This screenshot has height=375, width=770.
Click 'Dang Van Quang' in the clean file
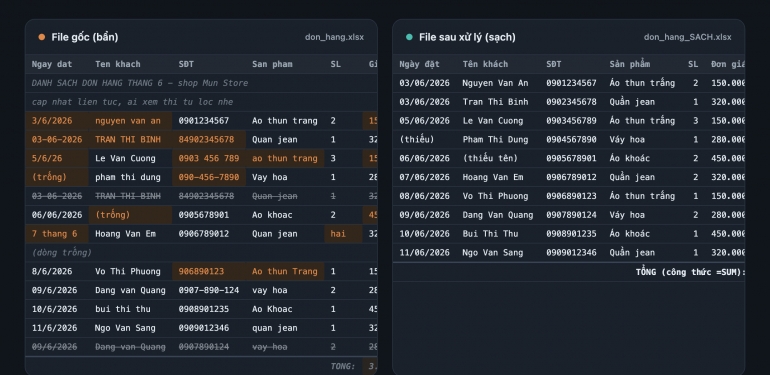tap(497, 215)
